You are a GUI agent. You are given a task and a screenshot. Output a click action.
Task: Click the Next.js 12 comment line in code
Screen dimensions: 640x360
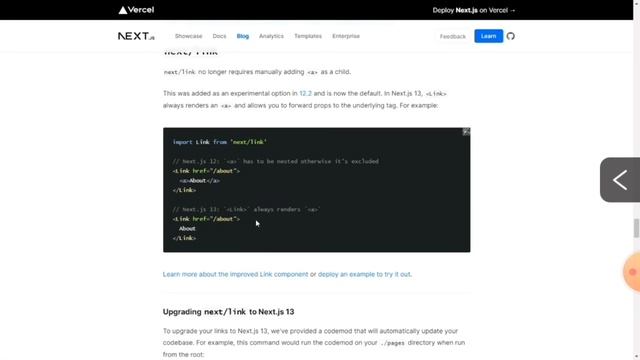275,161
